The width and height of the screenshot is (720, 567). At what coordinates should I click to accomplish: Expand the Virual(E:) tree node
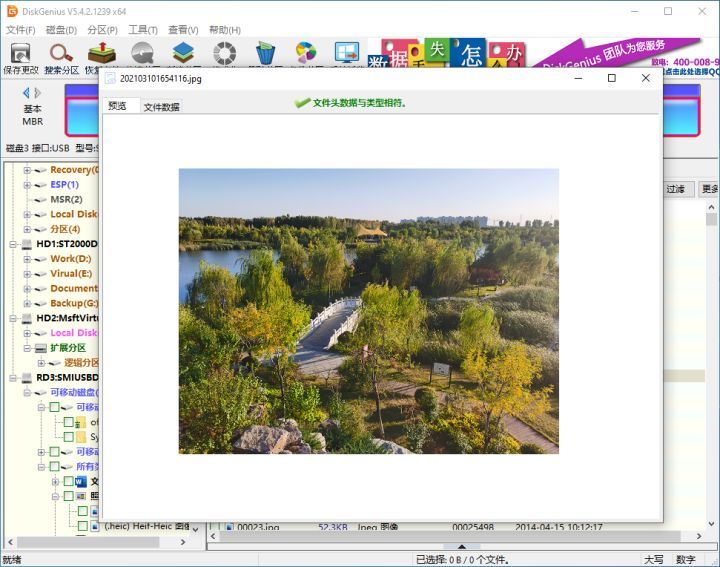pyautogui.click(x=27, y=274)
